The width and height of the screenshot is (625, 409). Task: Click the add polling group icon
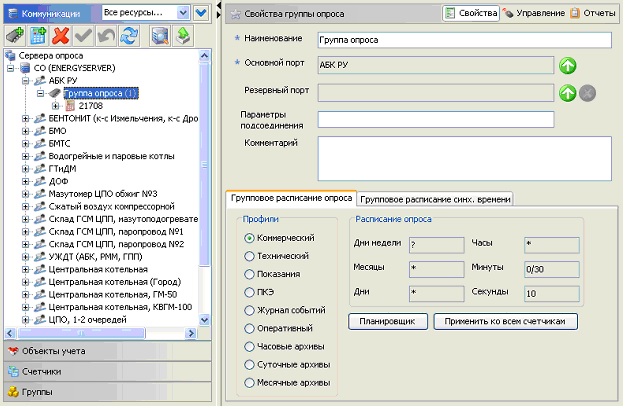pos(15,35)
